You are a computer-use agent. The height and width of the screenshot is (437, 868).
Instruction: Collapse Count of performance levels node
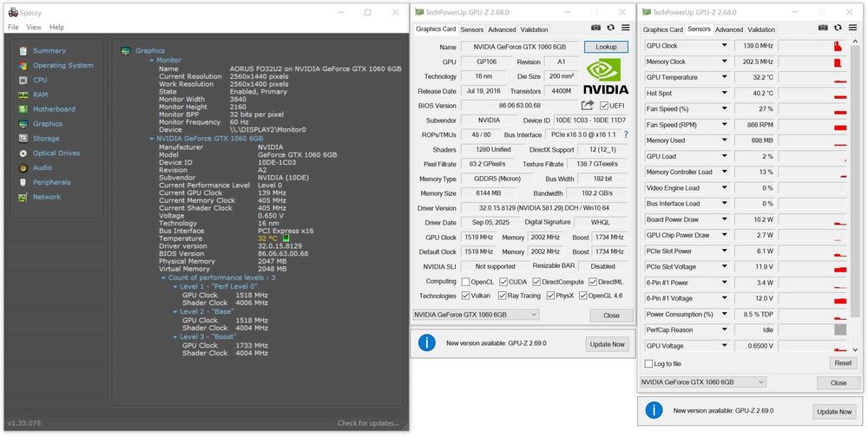point(164,277)
